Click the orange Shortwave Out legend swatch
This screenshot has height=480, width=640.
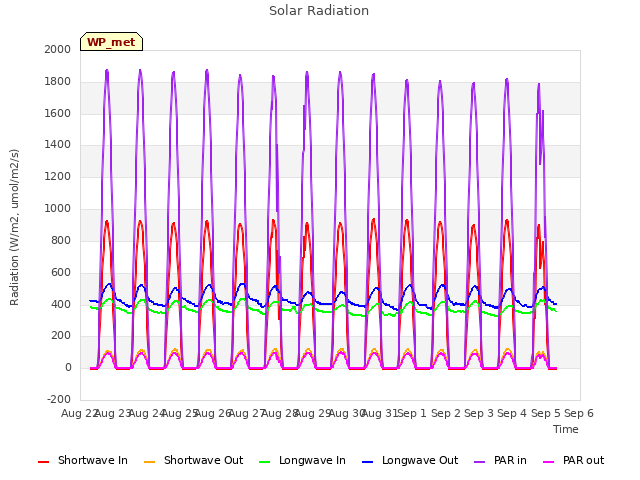pyautogui.click(x=149, y=462)
